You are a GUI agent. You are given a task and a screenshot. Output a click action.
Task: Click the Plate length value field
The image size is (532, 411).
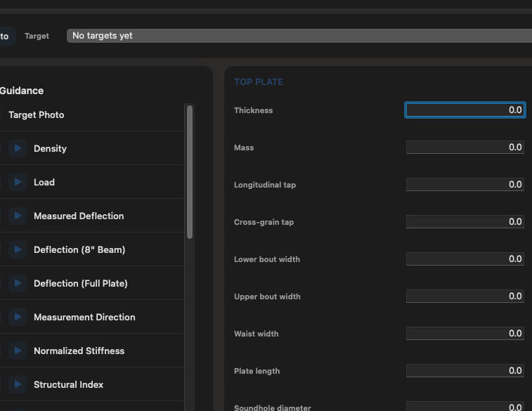[x=465, y=371]
